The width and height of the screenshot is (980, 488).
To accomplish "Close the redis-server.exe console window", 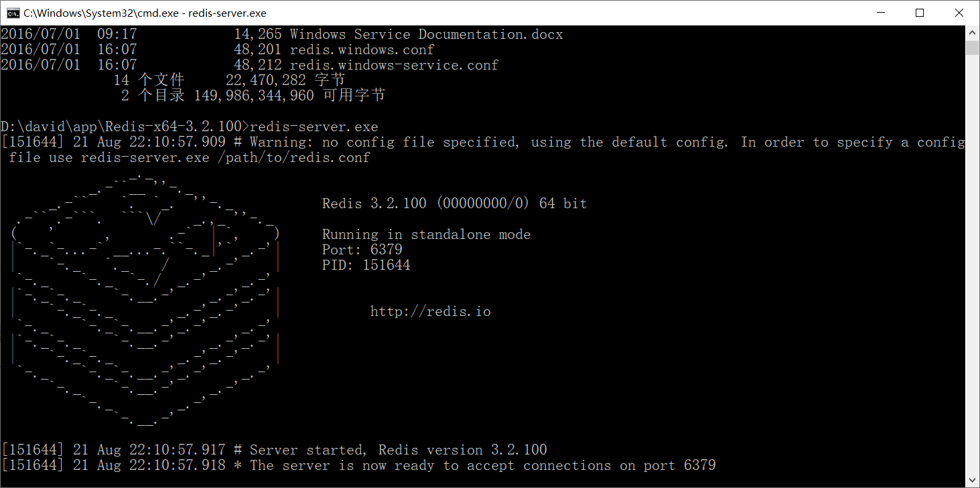I will coord(959,13).
